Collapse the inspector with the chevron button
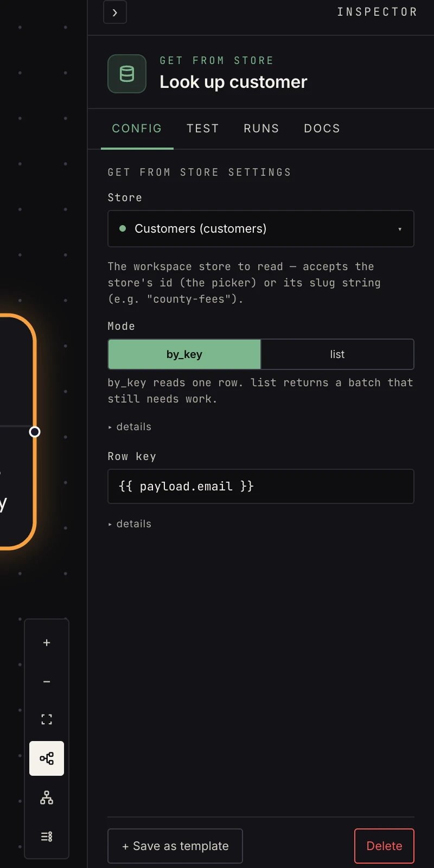The width and height of the screenshot is (434, 868). pos(115,12)
